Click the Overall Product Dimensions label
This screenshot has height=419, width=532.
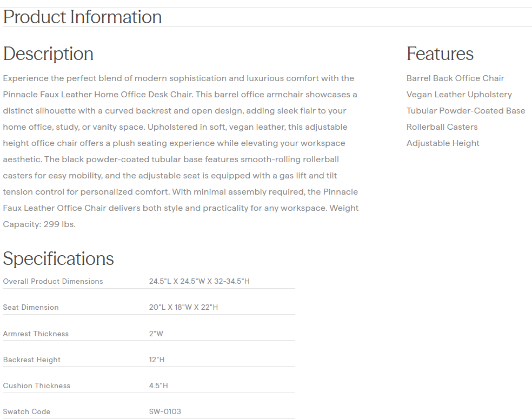coord(53,281)
